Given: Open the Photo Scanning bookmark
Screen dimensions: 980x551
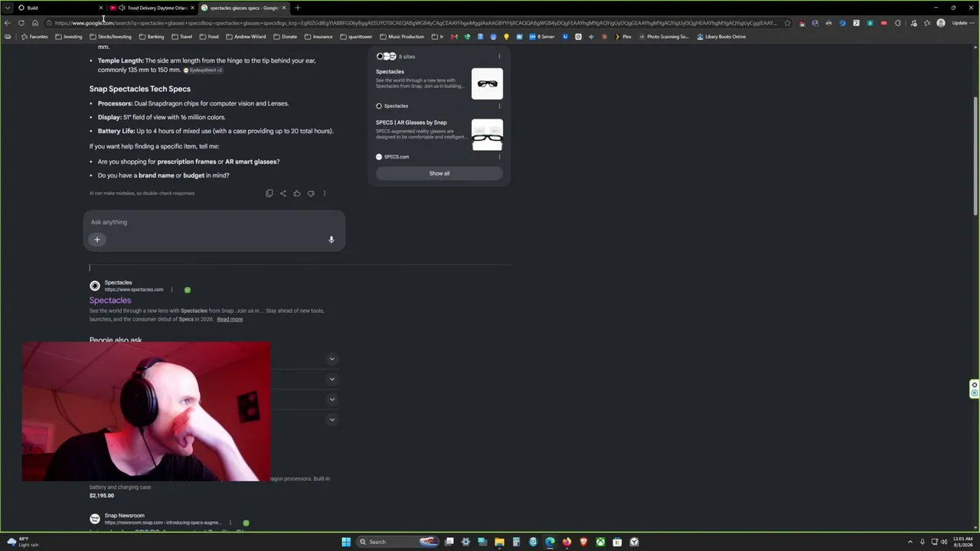Looking at the screenshot, I should [664, 37].
